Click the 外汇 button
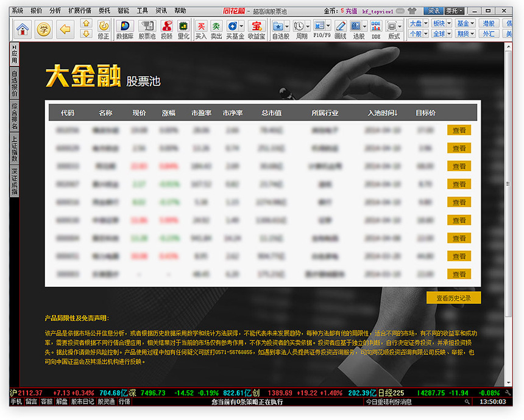This screenshot has width=524, height=420. [489, 33]
